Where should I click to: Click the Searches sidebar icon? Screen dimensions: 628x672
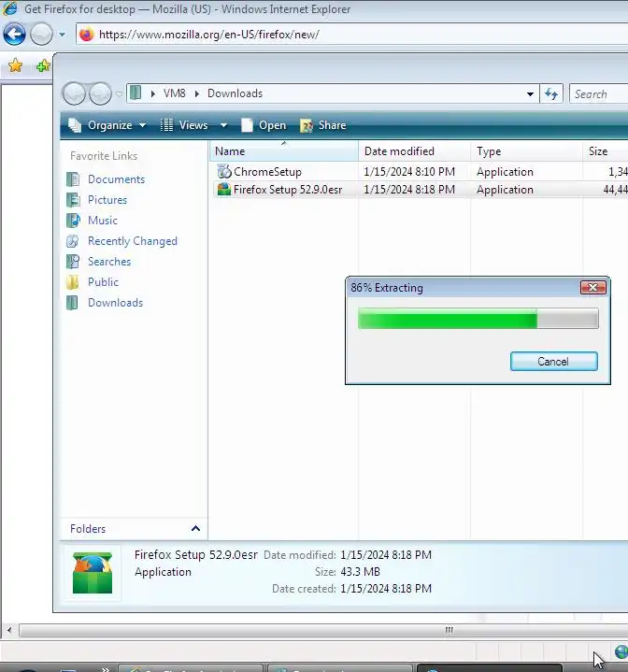click(73, 262)
